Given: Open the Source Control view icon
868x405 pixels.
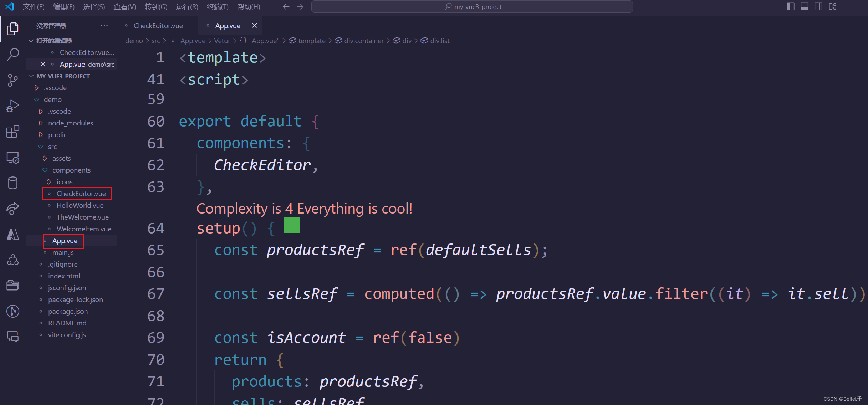Looking at the screenshot, I should pos(13,80).
